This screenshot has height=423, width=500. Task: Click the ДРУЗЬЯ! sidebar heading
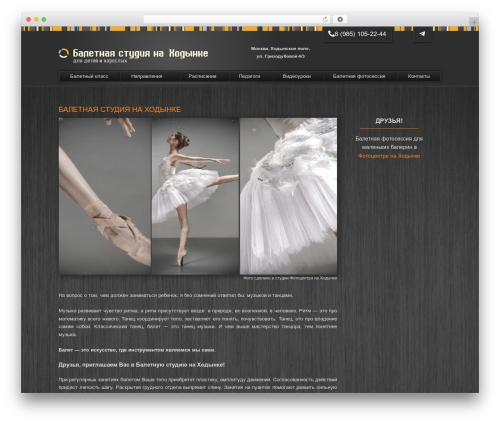(389, 121)
